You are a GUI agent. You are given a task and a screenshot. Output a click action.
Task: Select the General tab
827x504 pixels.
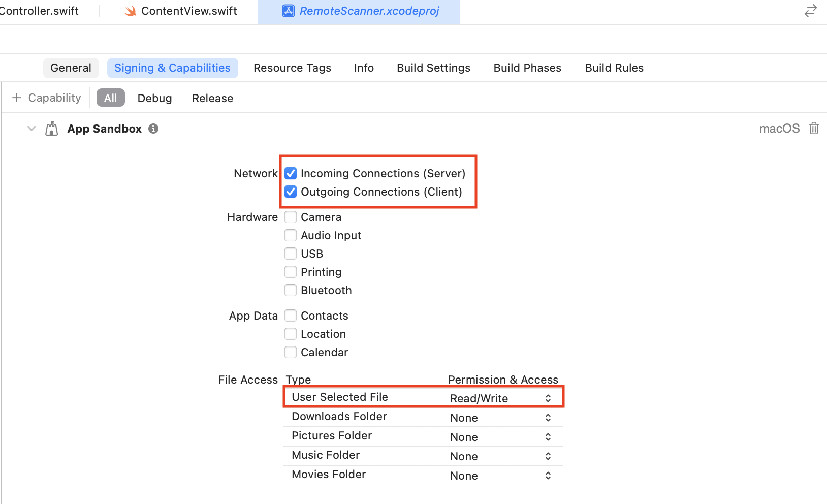tap(71, 68)
